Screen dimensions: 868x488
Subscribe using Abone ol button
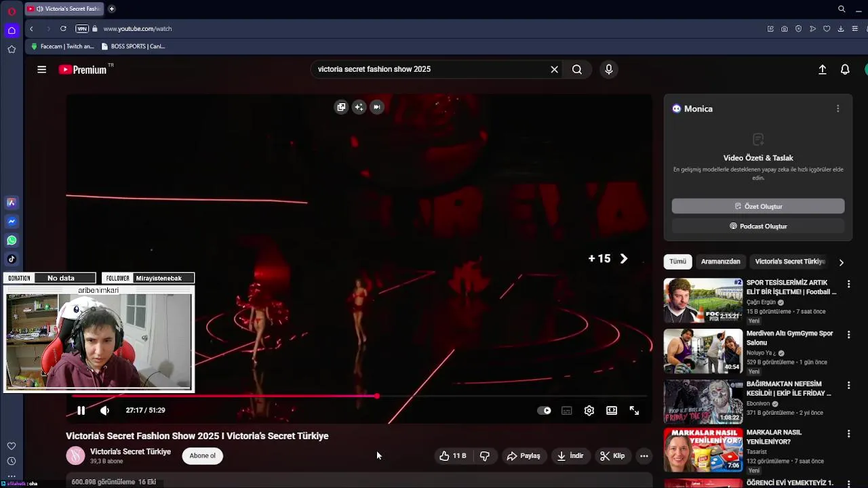click(x=202, y=455)
